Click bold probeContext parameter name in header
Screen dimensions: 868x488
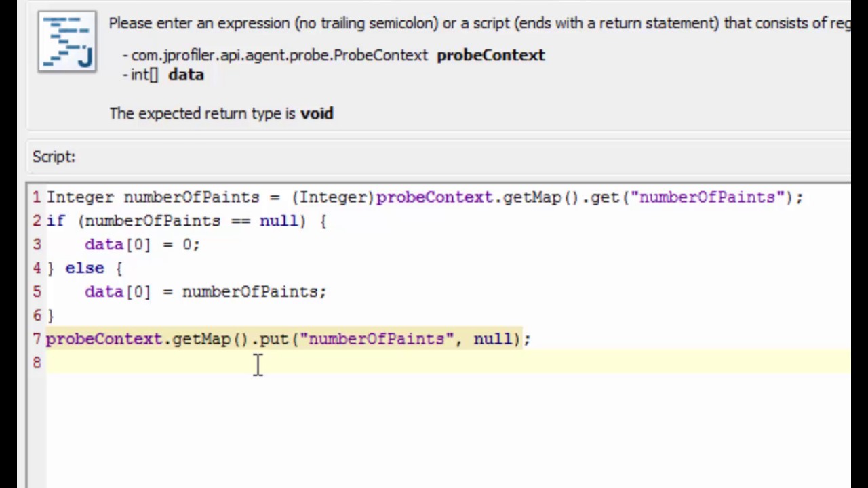[x=490, y=55]
